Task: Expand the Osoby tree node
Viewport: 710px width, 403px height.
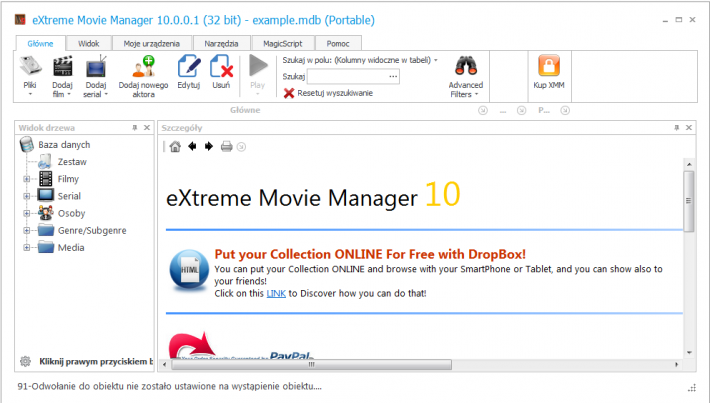Action: pyautogui.click(x=27, y=213)
